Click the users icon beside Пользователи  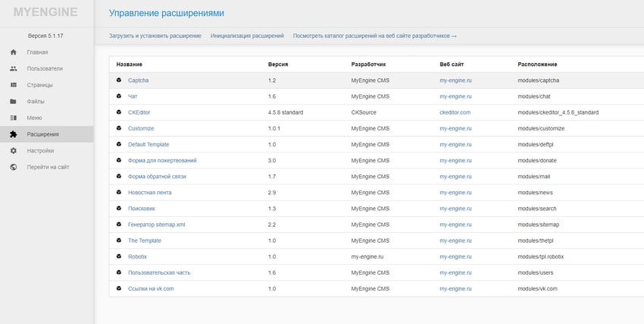(14, 68)
